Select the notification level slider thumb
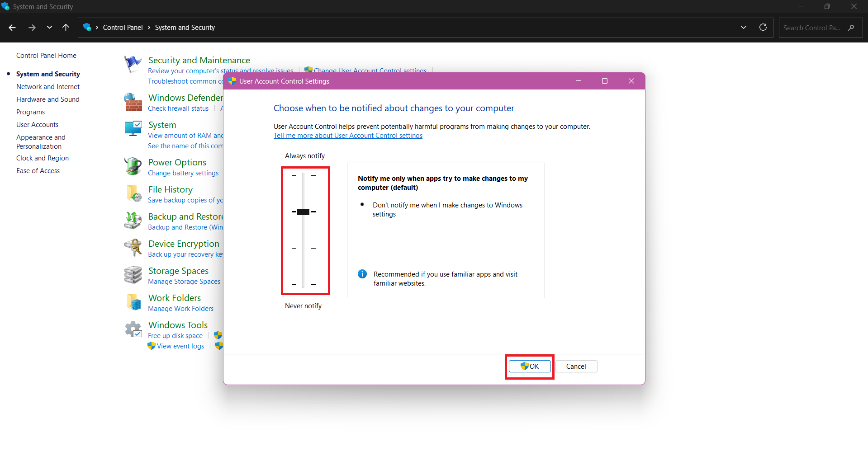Image resolution: width=868 pixels, height=456 pixels. coord(304,212)
